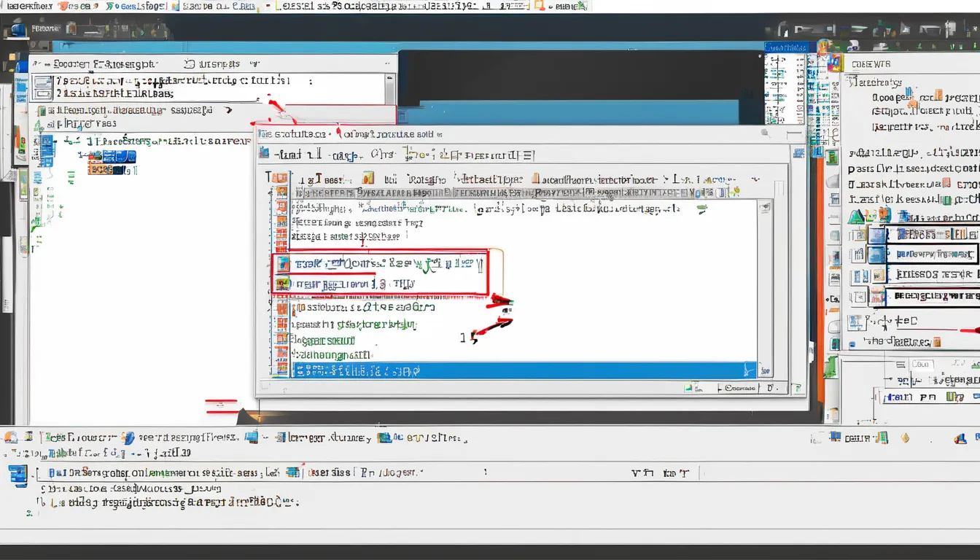Select the orange toolbar icon in the dialog
980x560 pixels.
click(368, 178)
